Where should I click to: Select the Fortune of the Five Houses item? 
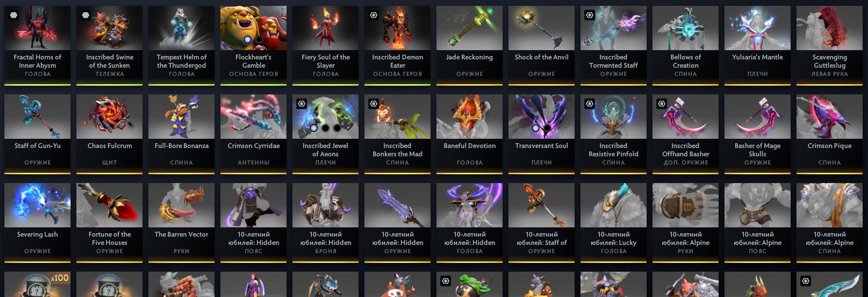pos(109,223)
